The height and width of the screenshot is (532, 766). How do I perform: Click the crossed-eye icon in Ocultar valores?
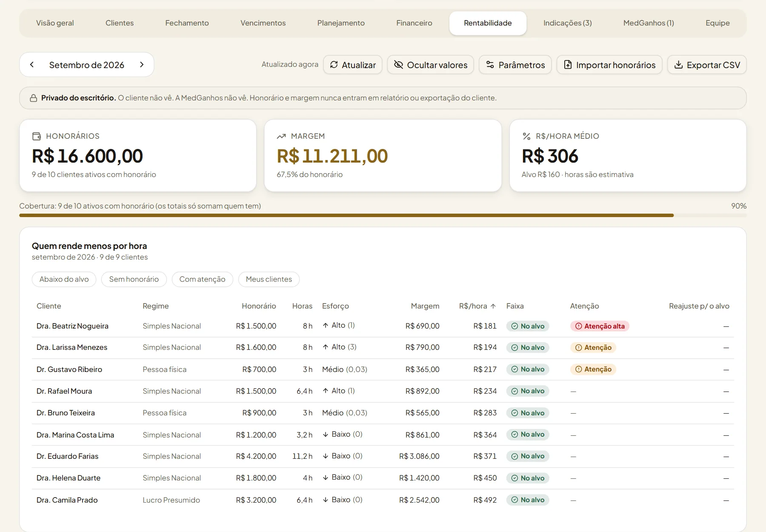pos(398,65)
